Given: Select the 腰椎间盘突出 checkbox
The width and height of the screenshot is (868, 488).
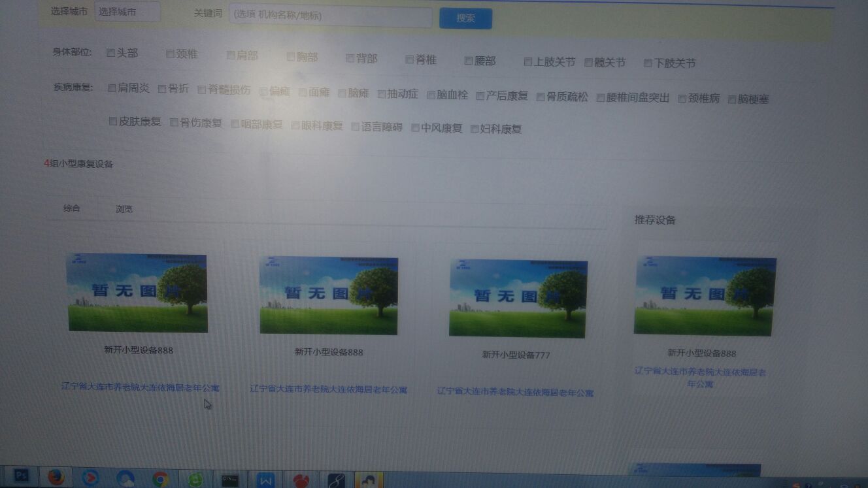Looking at the screenshot, I should coord(601,98).
